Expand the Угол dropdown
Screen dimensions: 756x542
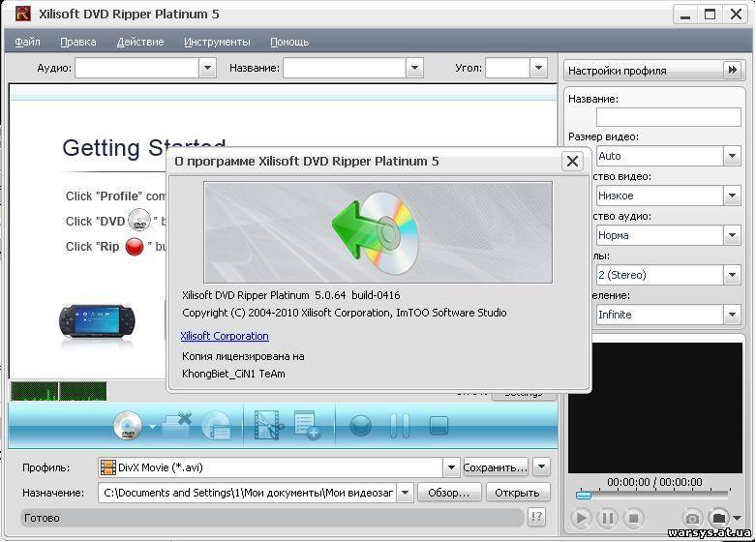click(x=538, y=68)
